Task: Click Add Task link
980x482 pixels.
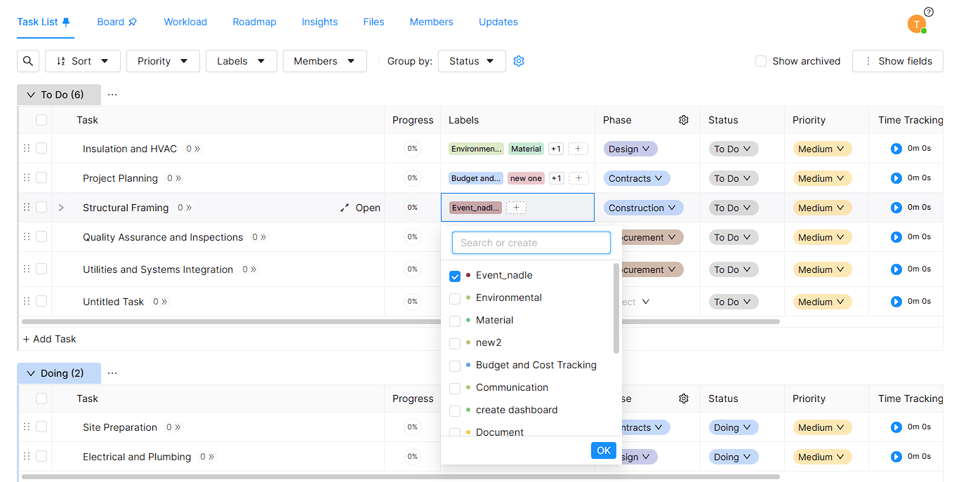Action: (x=50, y=339)
